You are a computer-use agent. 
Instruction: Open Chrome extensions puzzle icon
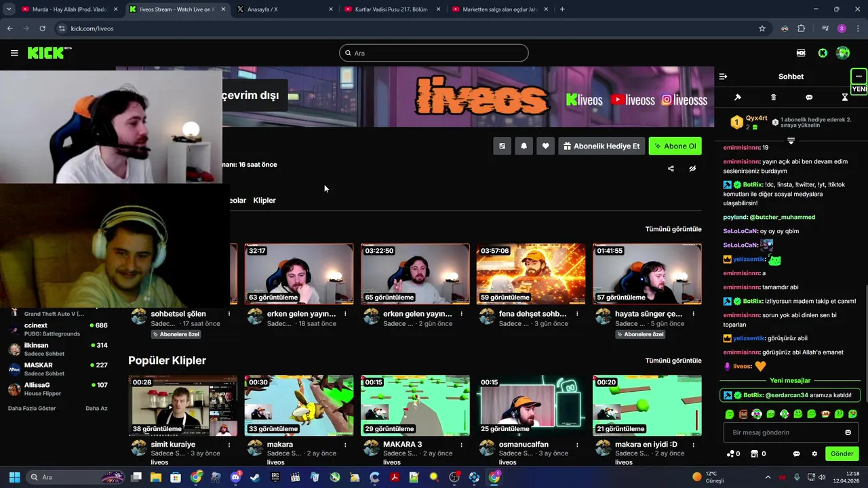(x=802, y=28)
